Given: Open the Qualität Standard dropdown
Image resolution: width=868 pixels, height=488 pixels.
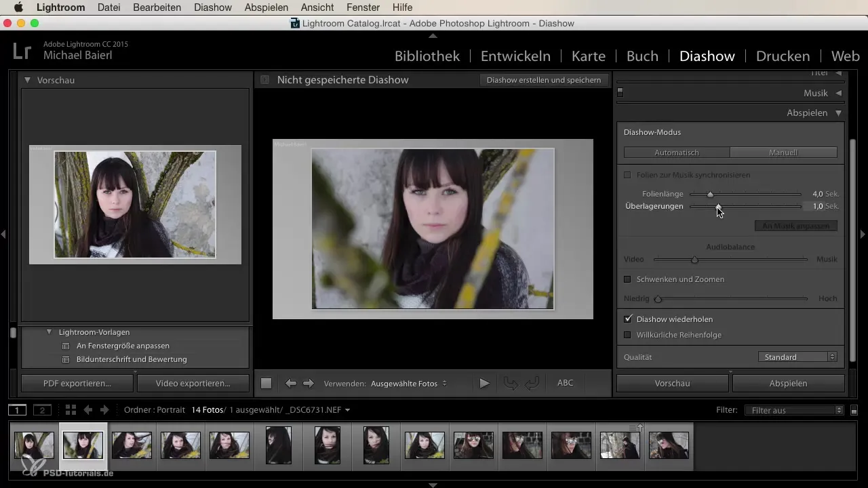Looking at the screenshot, I should click(797, 357).
